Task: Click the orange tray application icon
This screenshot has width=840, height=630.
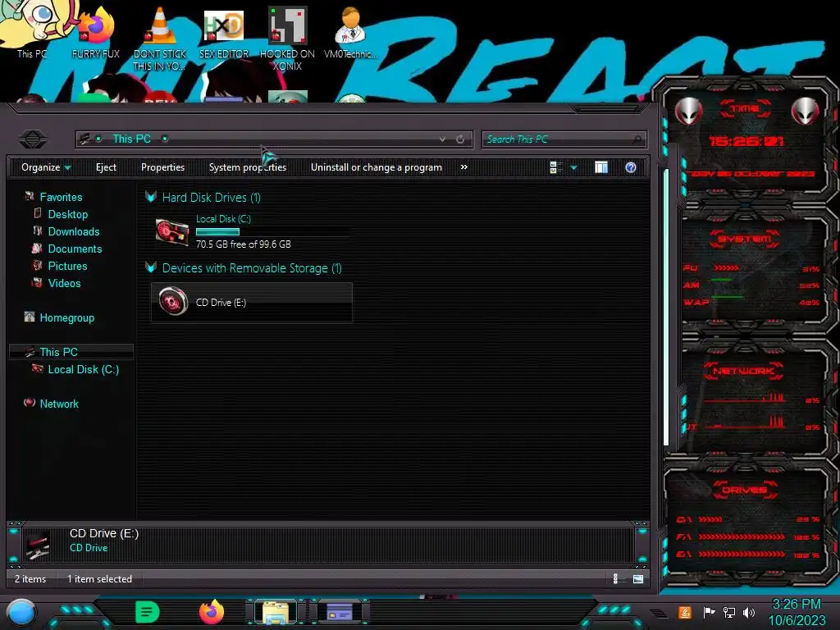Action: [685, 612]
